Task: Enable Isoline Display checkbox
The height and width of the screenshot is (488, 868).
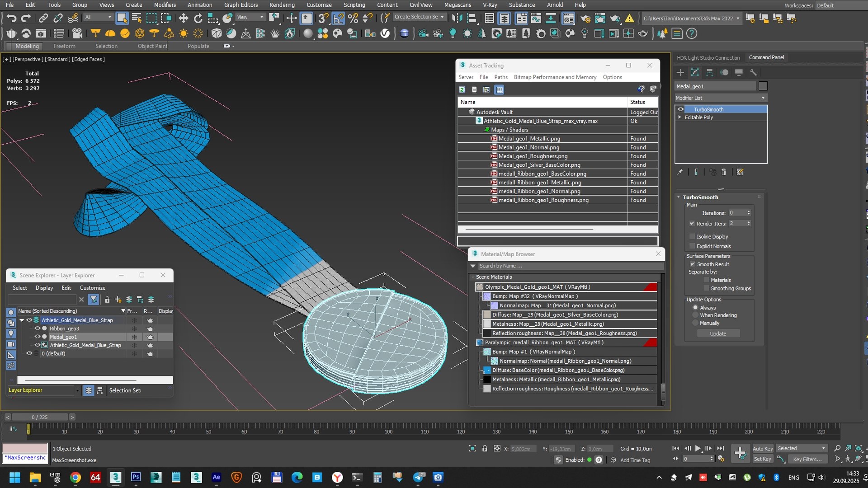Action: 692,236
